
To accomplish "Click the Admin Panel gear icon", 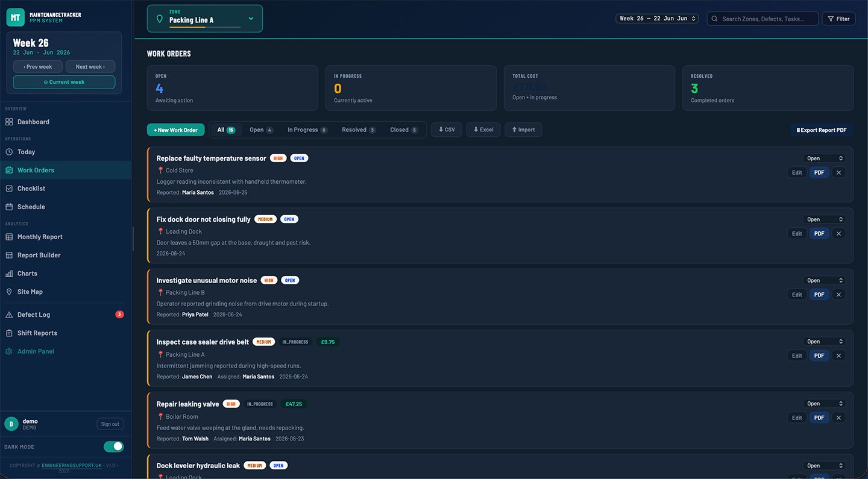I will click(9, 351).
